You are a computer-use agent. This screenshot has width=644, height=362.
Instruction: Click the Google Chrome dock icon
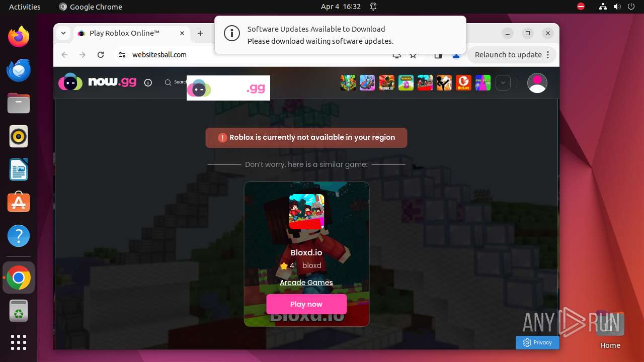pyautogui.click(x=19, y=278)
